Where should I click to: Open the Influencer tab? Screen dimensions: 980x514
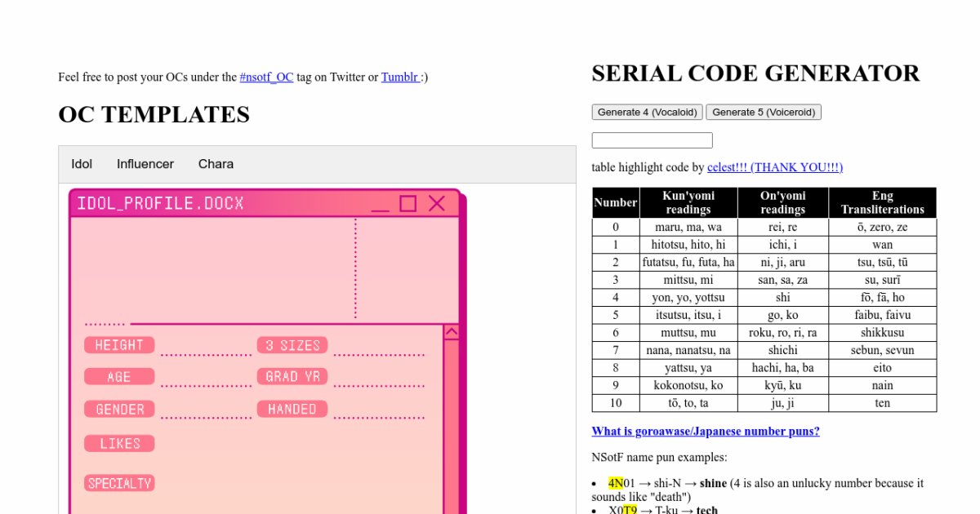(x=145, y=164)
